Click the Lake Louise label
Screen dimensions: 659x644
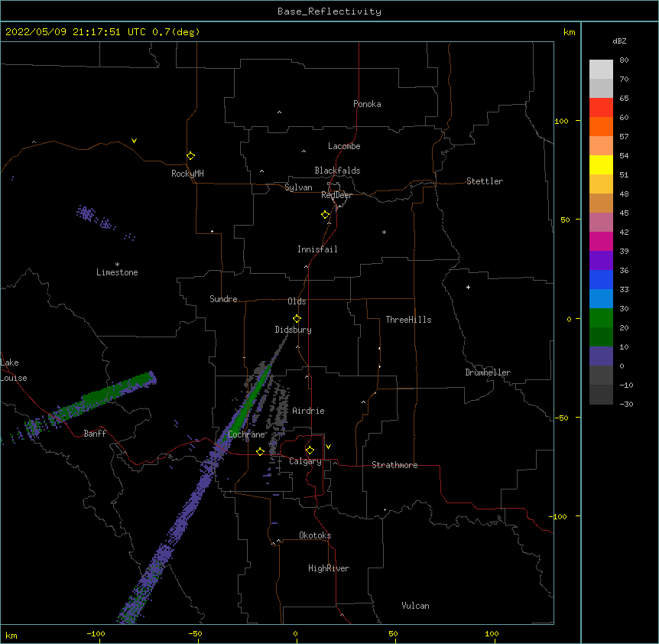[x=14, y=370]
